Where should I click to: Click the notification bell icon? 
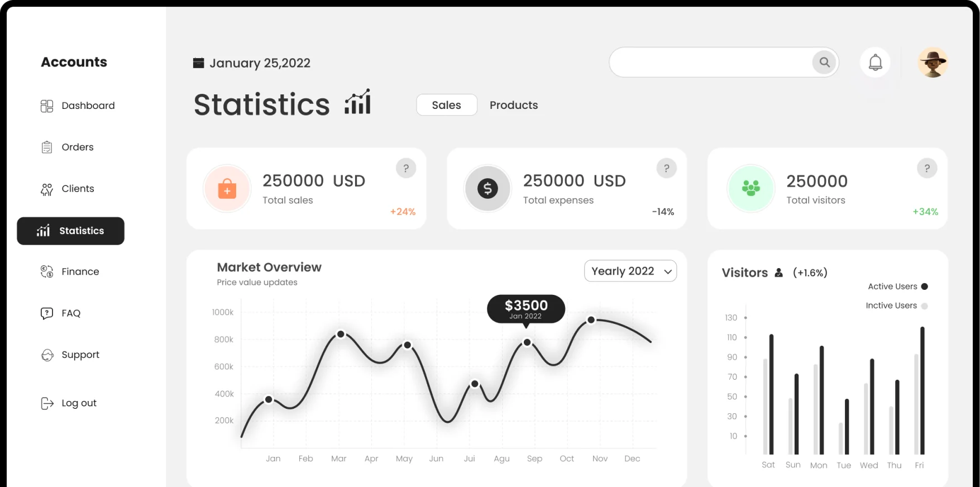(x=875, y=62)
